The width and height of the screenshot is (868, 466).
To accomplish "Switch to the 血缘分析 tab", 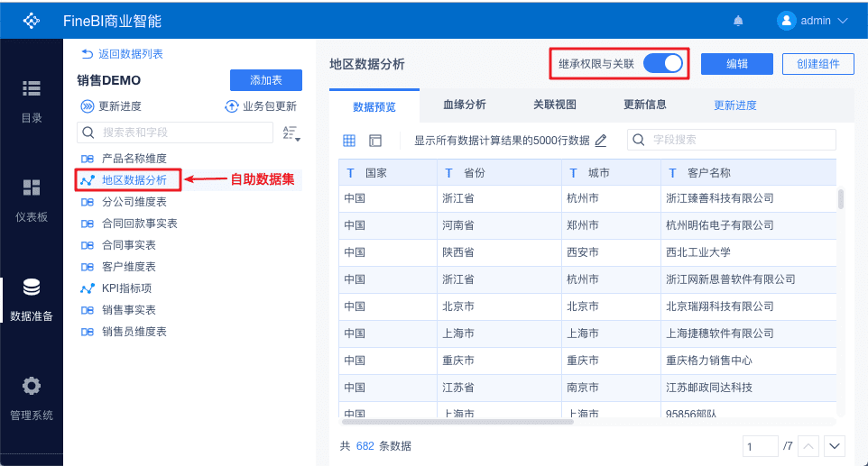I will pos(465,105).
